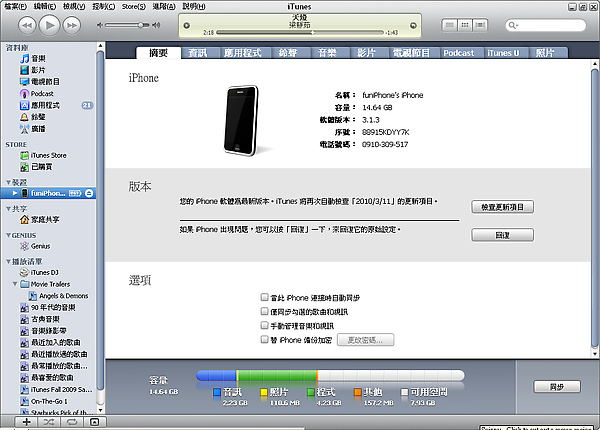The width and height of the screenshot is (600, 430).
Task: Play the previous track with rewind button
Action: tap(27, 25)
